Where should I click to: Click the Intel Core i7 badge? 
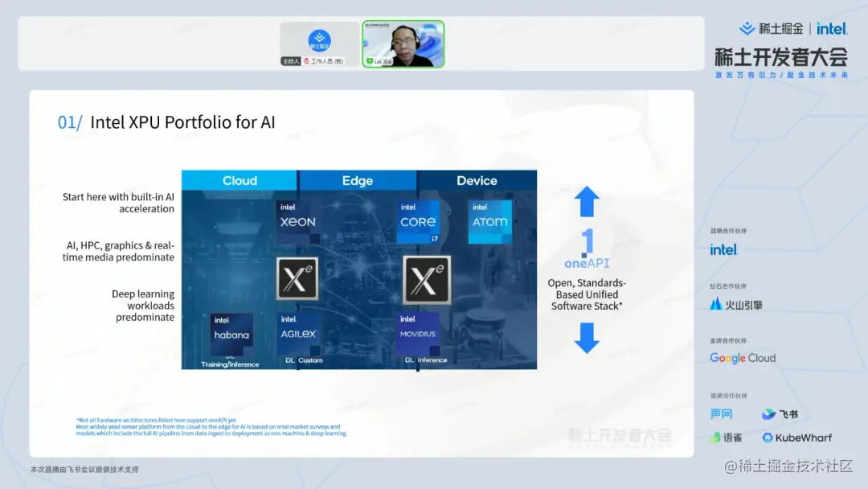(418, 221)
